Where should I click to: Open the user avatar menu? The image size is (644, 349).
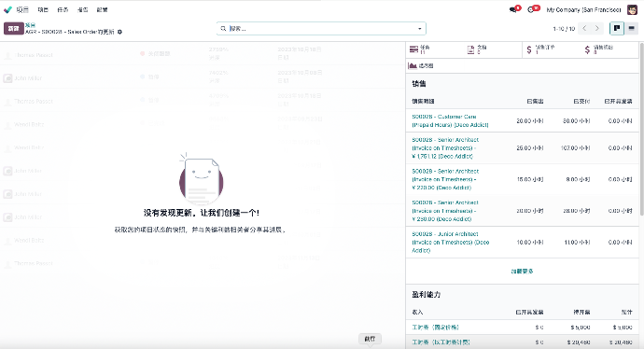632,9
